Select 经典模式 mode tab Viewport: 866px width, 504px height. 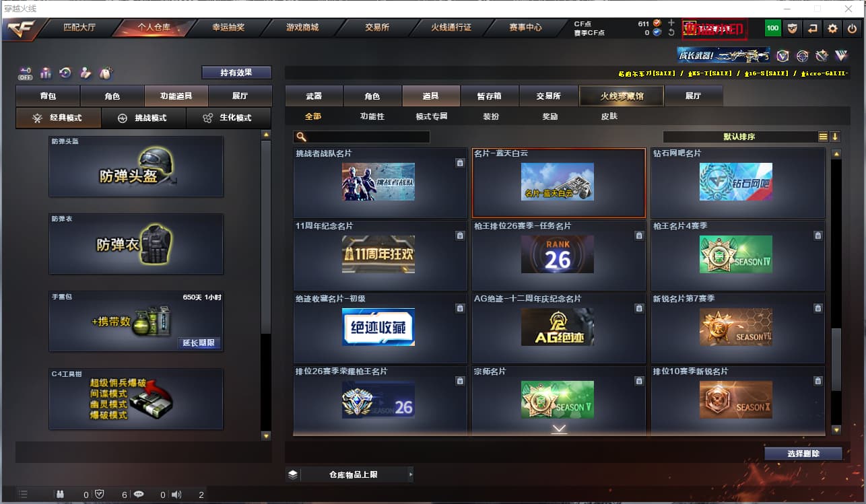click(x=59, y=118)
